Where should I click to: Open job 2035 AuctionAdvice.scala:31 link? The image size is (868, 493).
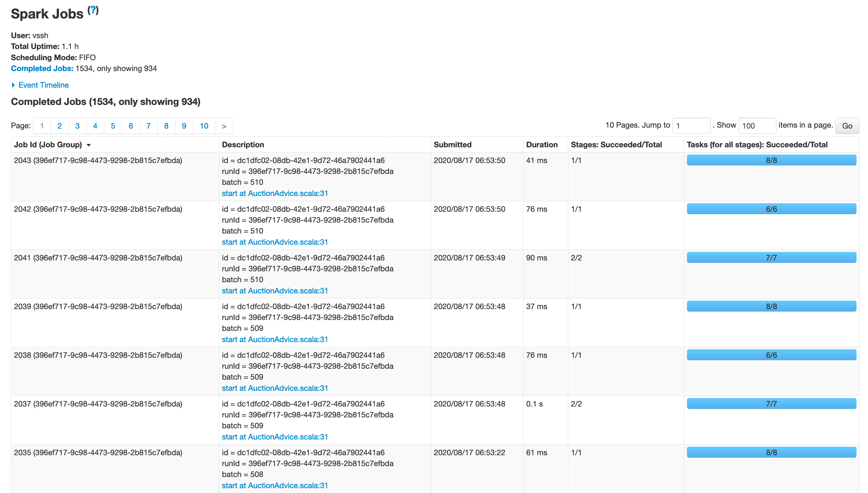click(x=275, y=485)
